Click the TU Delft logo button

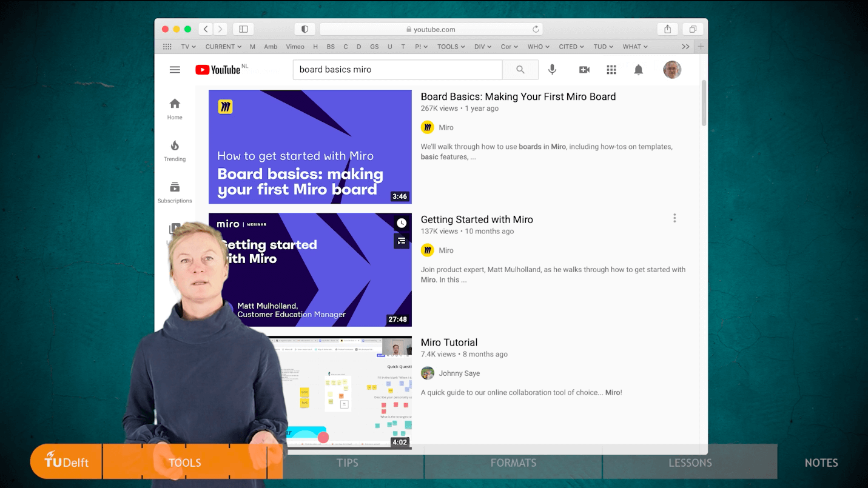67,461
